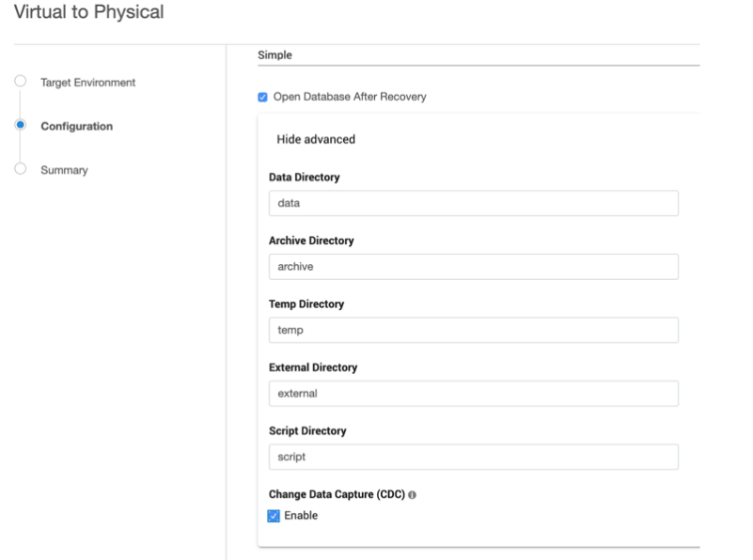Collapse the section with Hide advanced
This screenshot has width=753, height=560.
coord(316,139)
